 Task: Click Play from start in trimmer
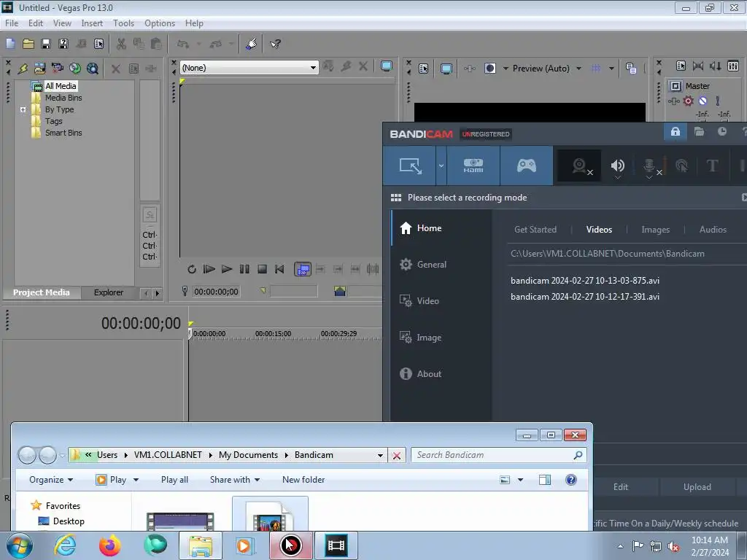click(x=209, y=269)
